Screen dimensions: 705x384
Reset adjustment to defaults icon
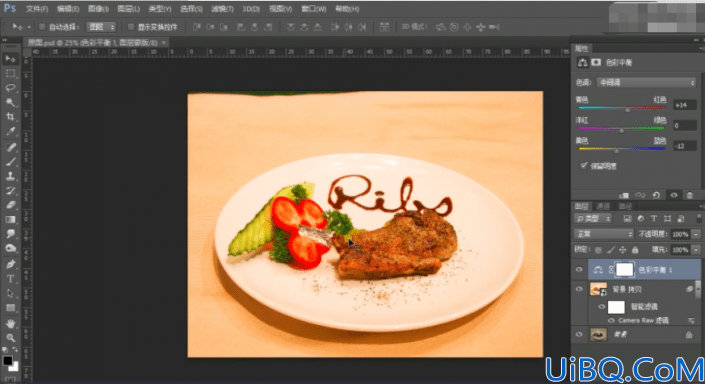point(656,195)
